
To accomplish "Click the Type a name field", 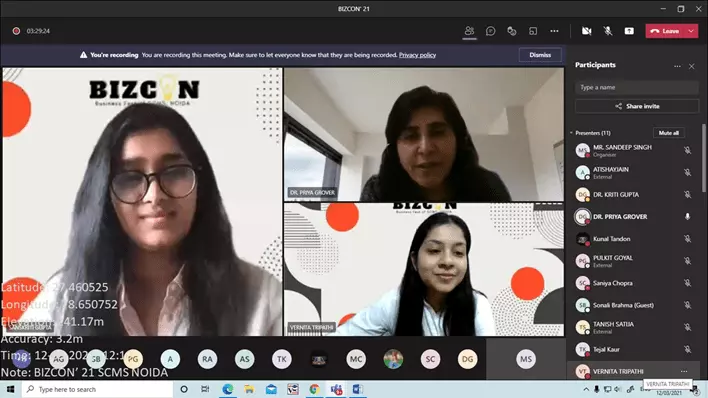I will (x=637, y=87).
